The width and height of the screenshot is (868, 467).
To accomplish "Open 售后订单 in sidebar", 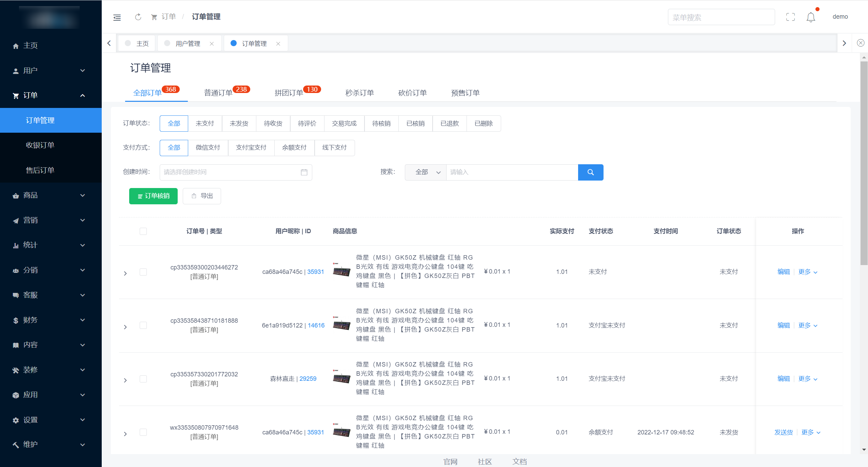I will tap(51, 170).
